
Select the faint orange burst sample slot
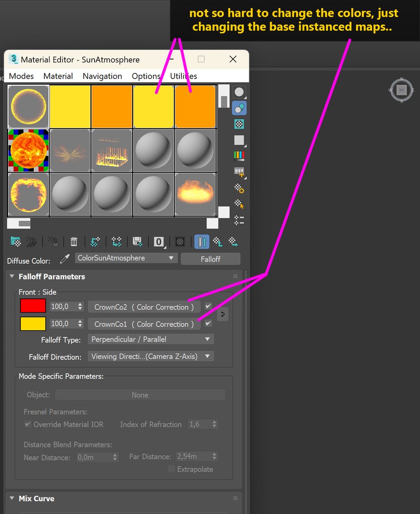pyautogui.click(x=70, y=150)
